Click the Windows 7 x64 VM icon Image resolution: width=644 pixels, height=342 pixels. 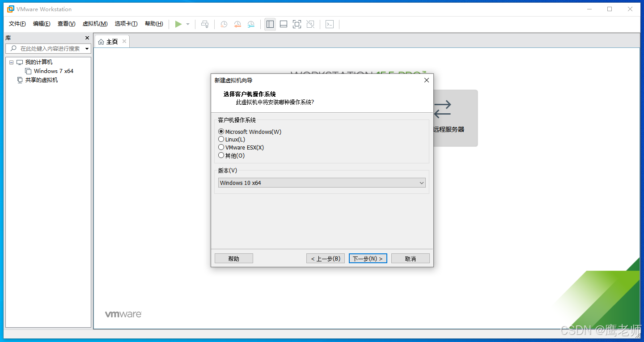[28, 71]
